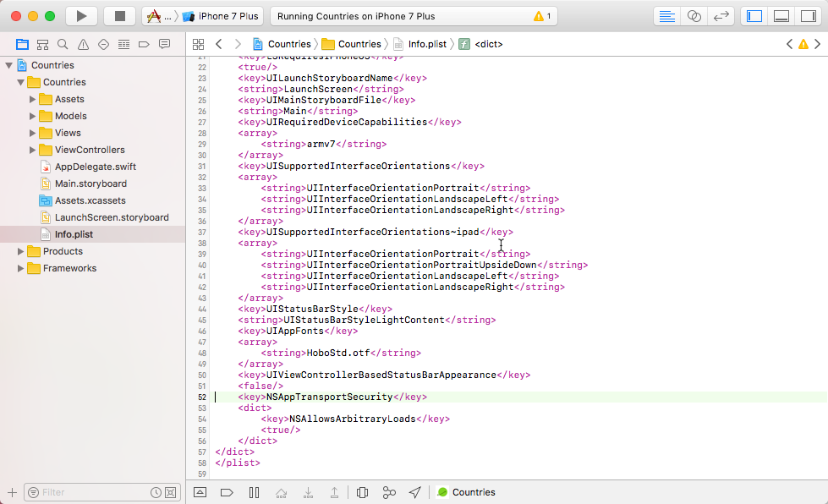Expand the Frameworks folder
This screenshot has height=504, width=828.
20,268
